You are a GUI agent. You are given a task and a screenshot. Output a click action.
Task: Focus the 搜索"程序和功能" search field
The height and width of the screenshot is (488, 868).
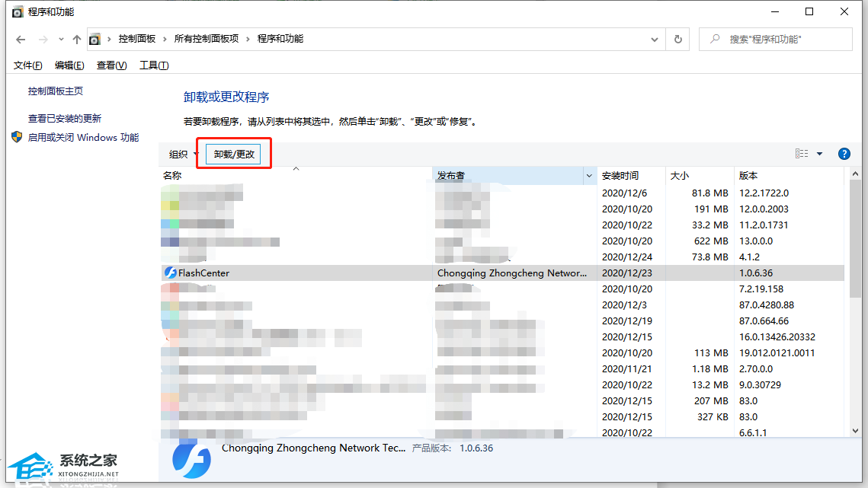click(x=776, y=40)
